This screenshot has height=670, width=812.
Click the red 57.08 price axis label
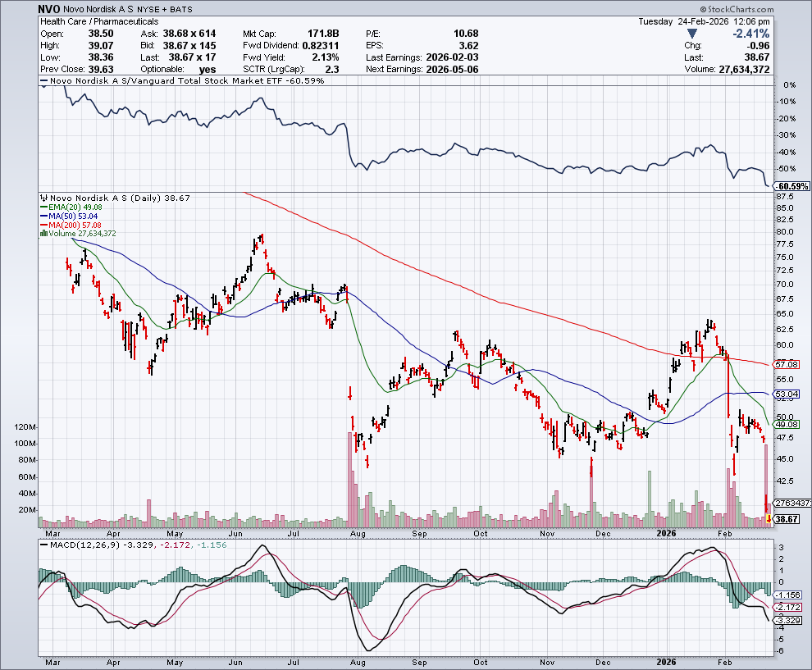pos(787,364)
